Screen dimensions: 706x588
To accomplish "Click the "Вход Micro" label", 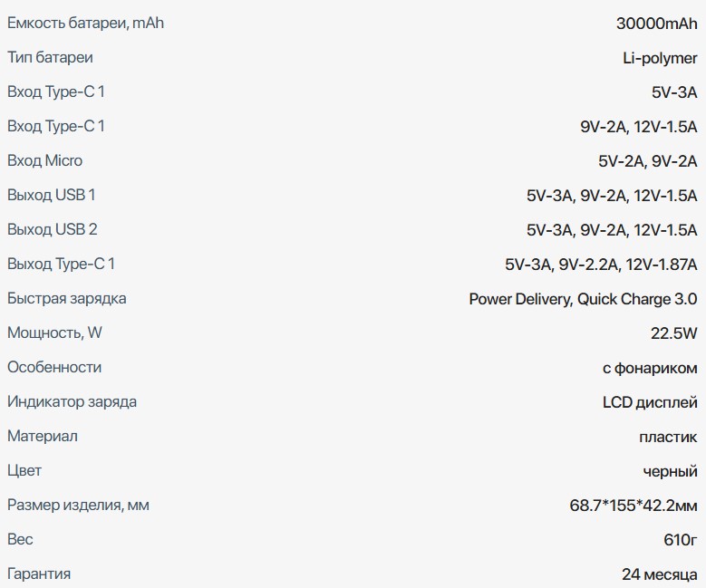I will [44, 161].
